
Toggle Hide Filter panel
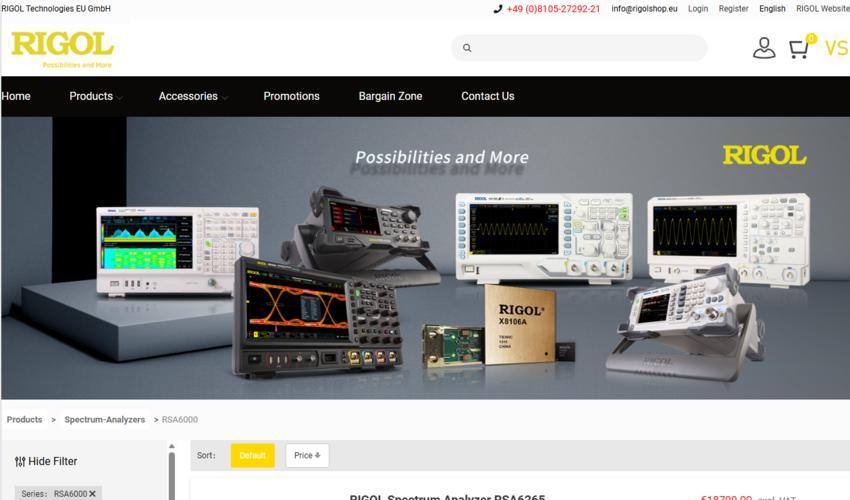46,461
